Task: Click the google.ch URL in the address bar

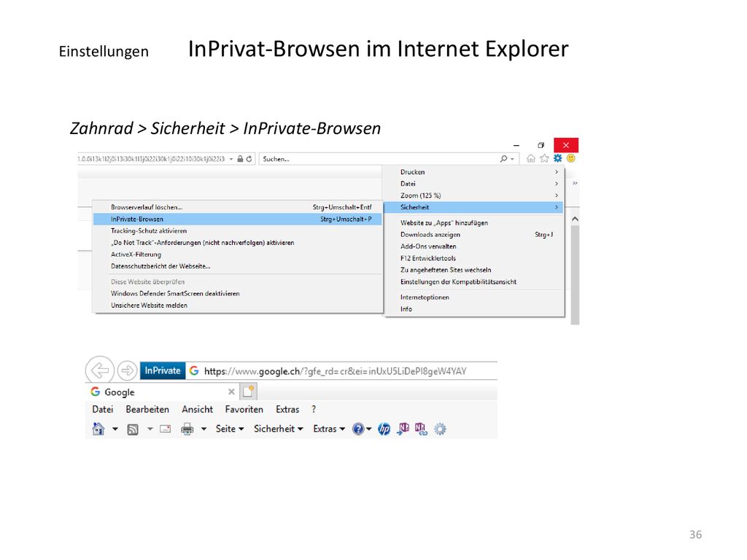Action: (336, 371)
